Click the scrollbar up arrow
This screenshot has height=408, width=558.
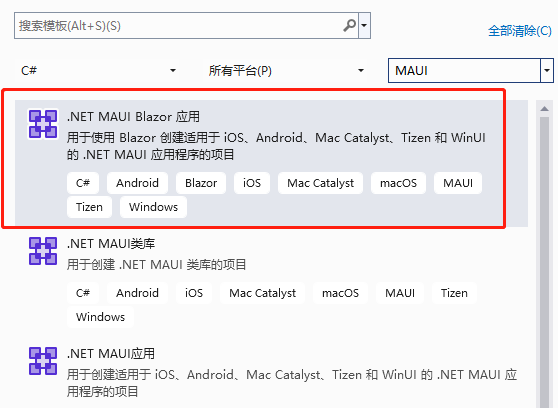tap(544, 109)
